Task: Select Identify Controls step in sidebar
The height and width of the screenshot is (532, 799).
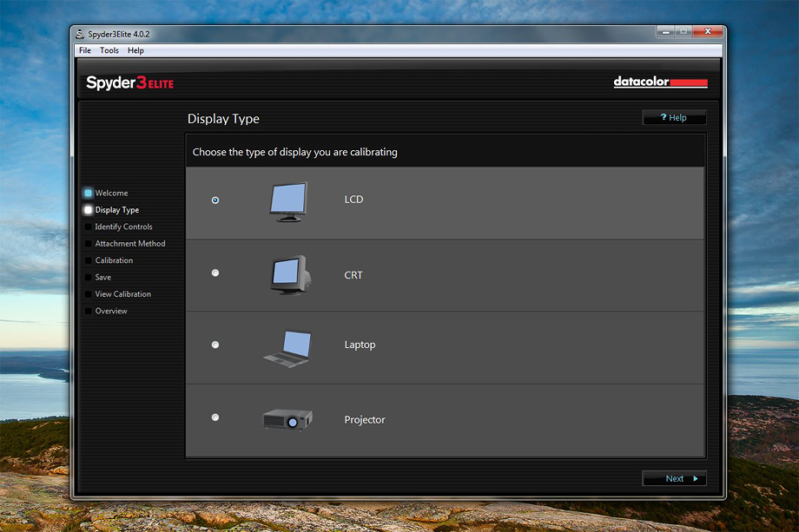Action: pos(123,227)
